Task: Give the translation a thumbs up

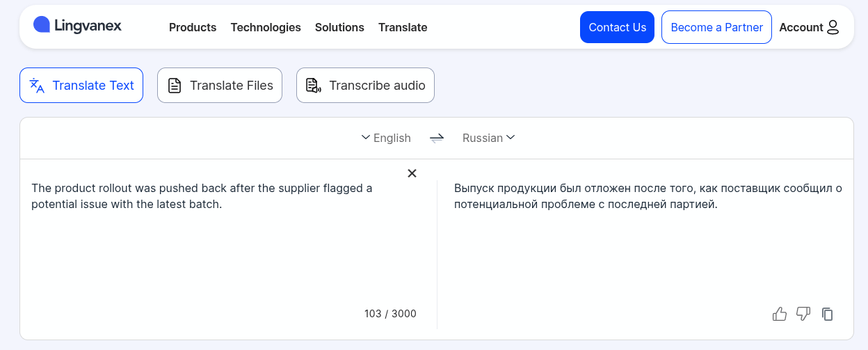Action: (780, 314)
